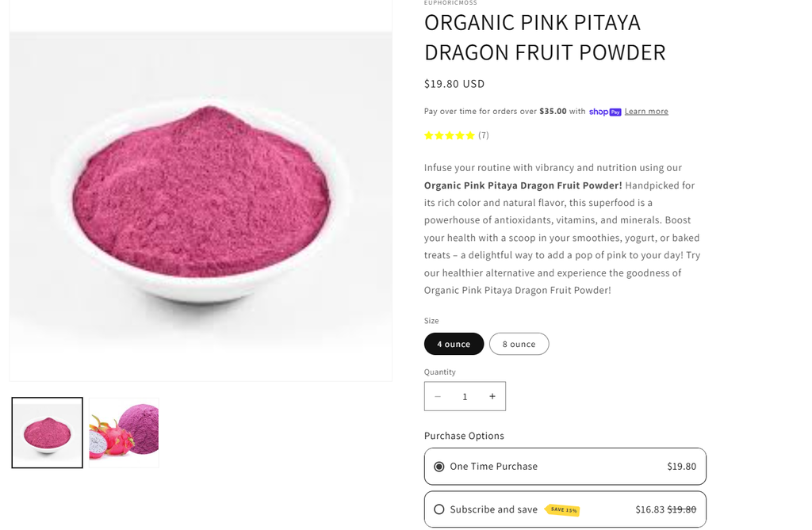Click the Shop Pay logo
812x530 pixels.
tap(604, 112)
